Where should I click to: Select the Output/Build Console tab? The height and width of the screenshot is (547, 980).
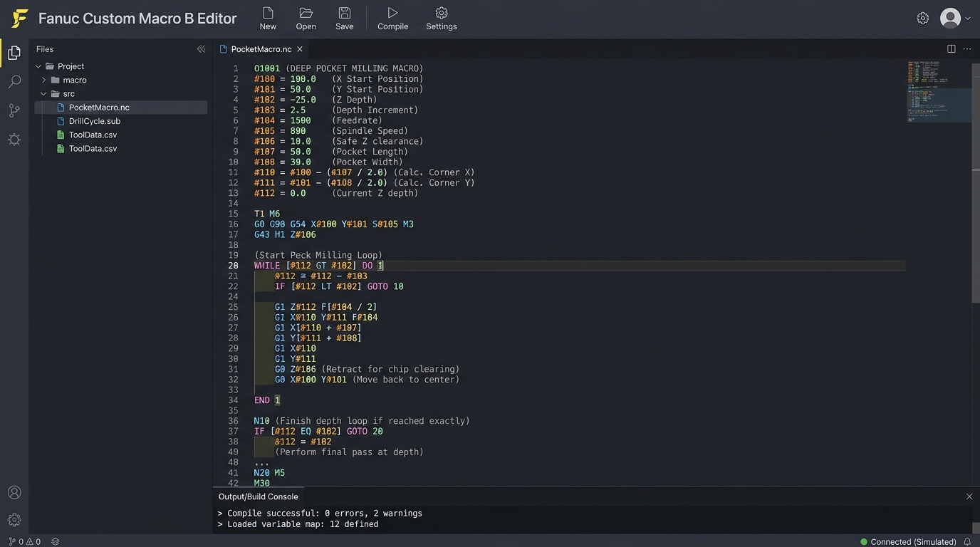(x=258, y=496)
